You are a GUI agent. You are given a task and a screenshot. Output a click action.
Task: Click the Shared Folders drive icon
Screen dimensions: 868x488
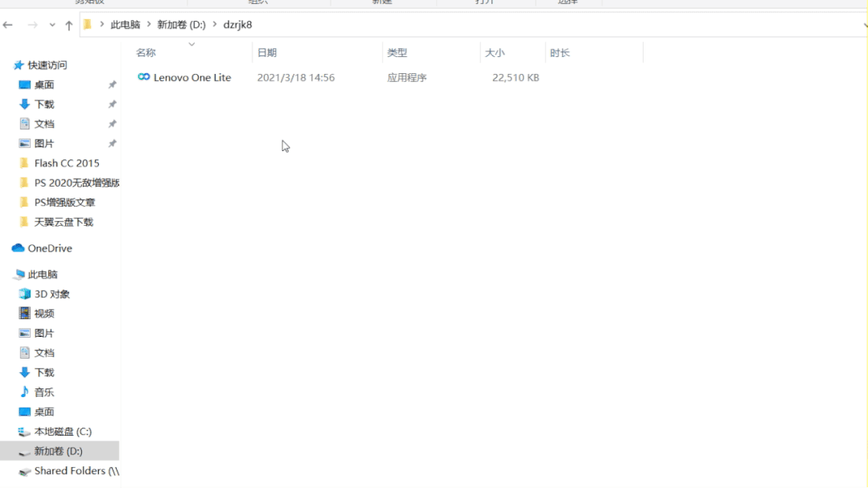click(24, 471)
